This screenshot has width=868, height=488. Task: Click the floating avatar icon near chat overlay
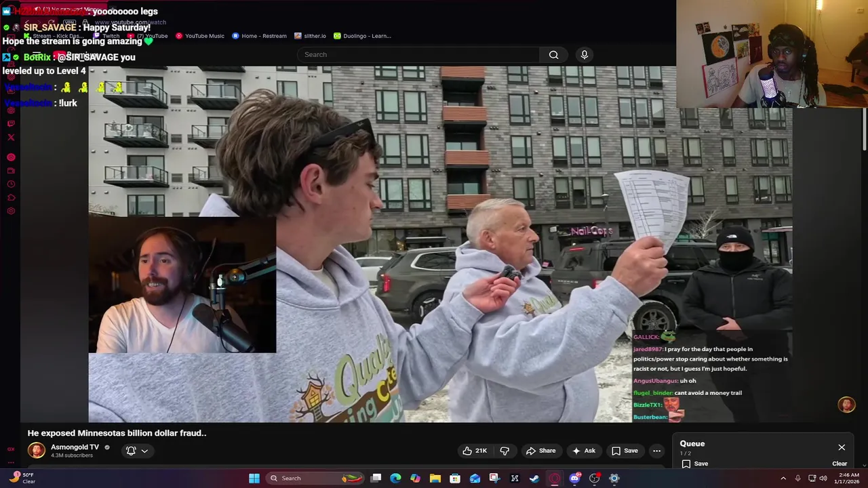pos(846,405)
